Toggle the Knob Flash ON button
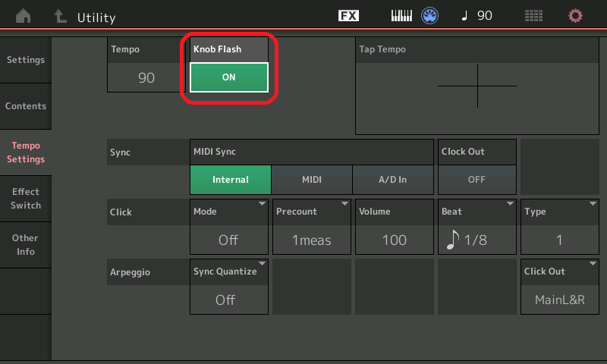This screenshot has width=607, height=364. (228, 77)
